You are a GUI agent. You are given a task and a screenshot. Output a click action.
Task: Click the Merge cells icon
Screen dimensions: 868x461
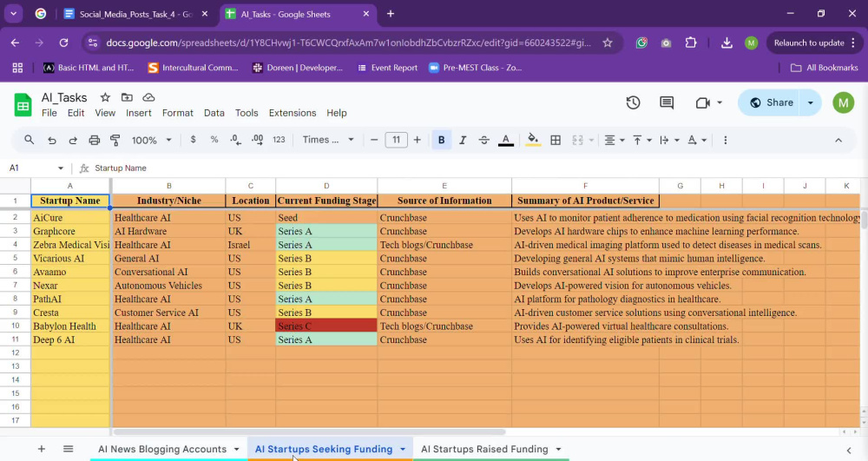pyautogui.click(x=577, y=140)
